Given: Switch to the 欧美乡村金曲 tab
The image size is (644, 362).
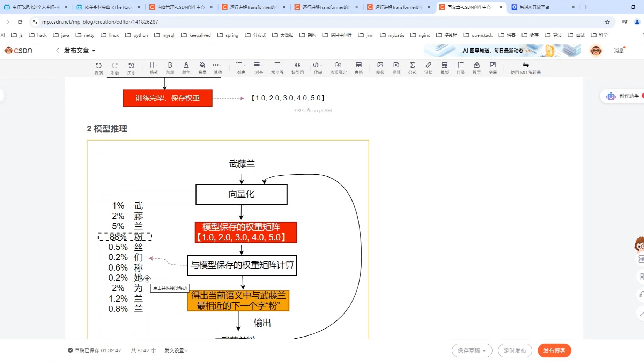Looking at the screenshot, I should [108, 7].
